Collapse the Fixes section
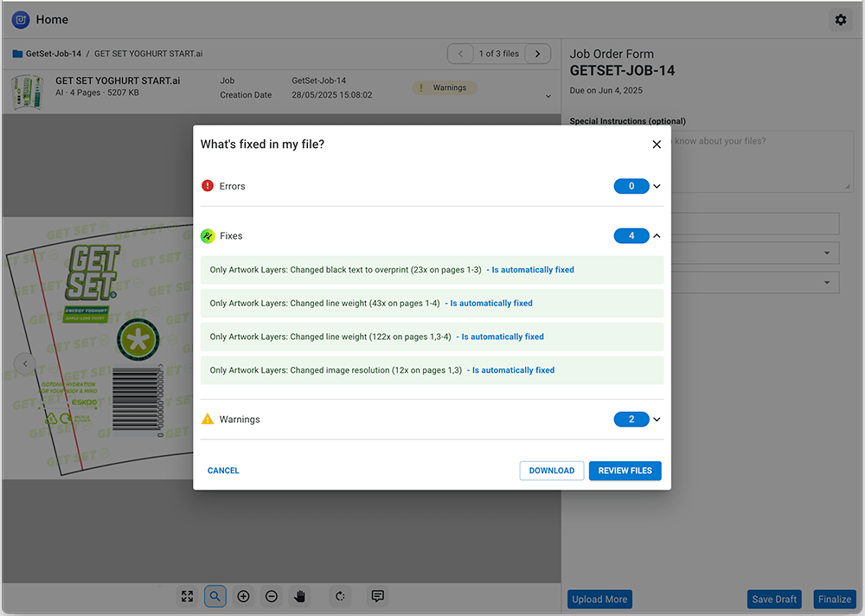This screenshot has width=865, height=616. (657, 235)
